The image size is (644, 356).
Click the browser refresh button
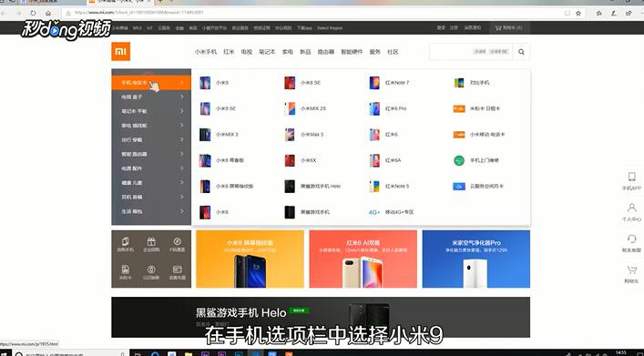click(x=33, y=13)
